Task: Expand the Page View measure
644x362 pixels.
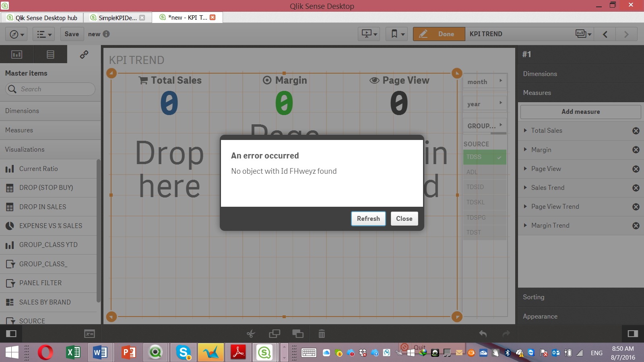Action: pos(525,169)
